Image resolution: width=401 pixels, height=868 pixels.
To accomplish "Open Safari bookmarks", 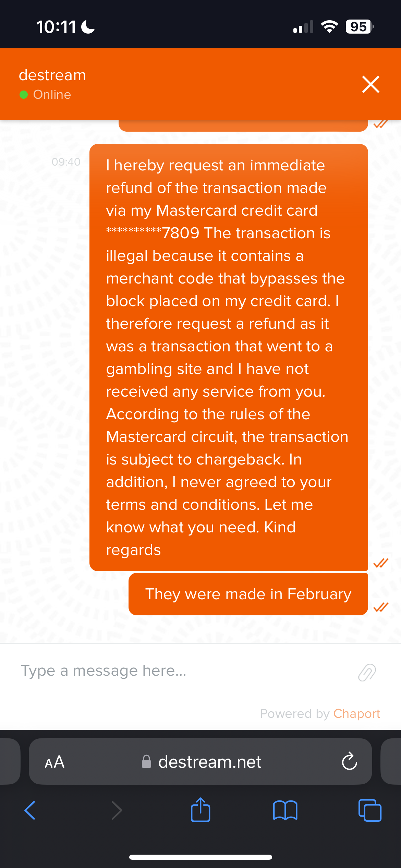I will [x=285, y=810].
